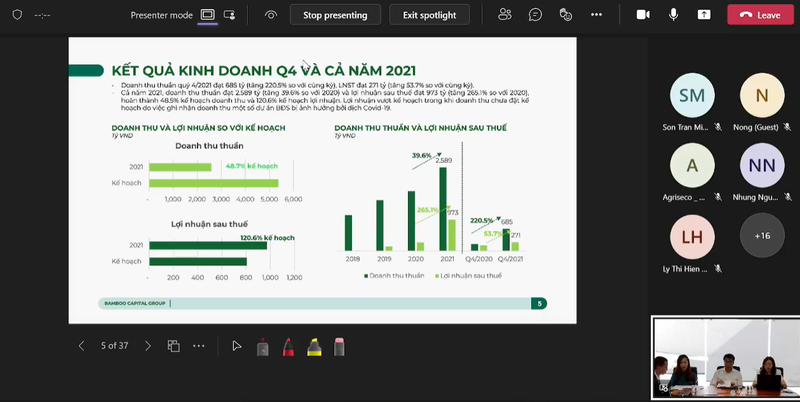Select the red pen annotation tool
The image size is (800, 402).
pos(287,347)
